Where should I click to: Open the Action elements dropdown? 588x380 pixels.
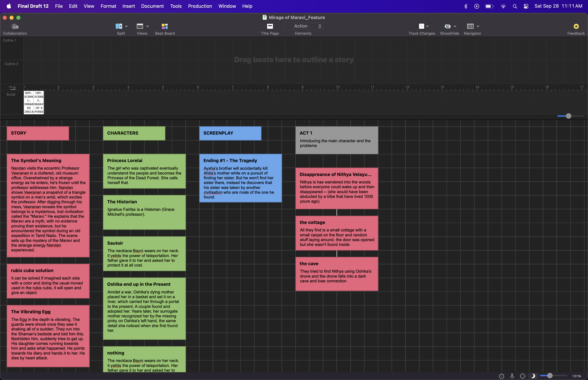click(x=303, y=26)
